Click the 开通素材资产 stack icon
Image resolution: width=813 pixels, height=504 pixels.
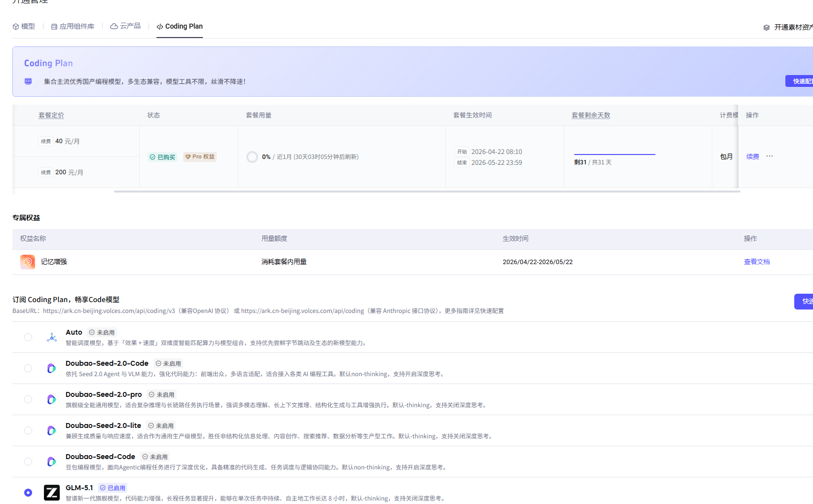pos(767,28)
